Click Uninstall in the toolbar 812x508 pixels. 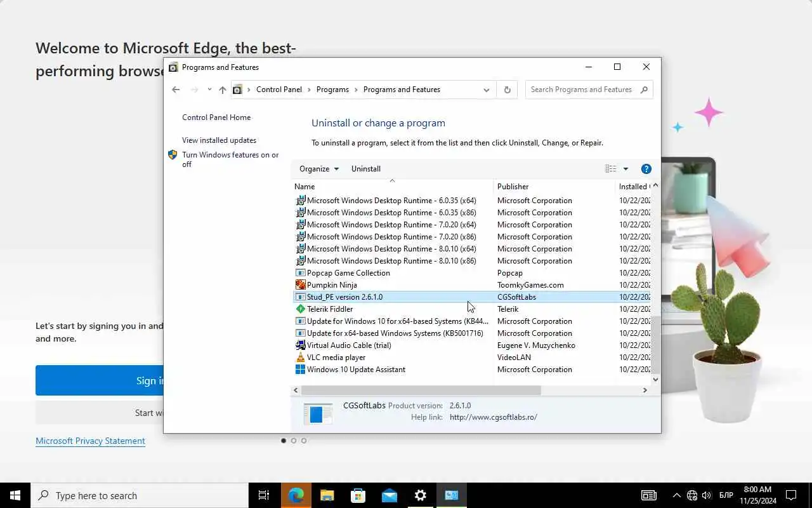[x=366, y=169]
